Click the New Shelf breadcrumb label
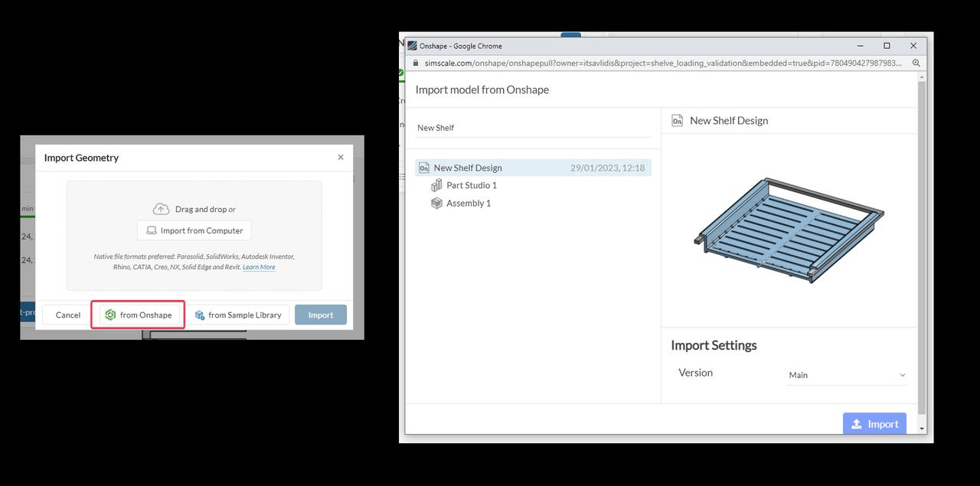980x486 pixels. coord(436,127)
